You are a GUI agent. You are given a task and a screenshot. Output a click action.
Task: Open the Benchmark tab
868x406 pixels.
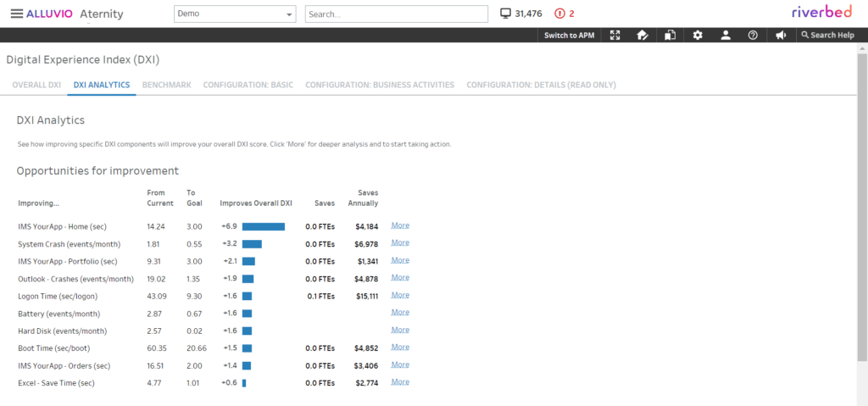point(167,85)
